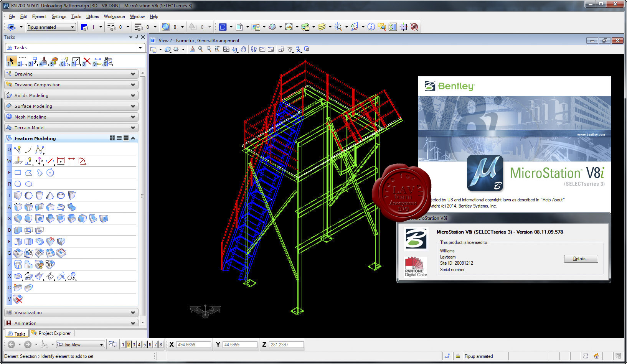The width and height of the screenshot is (627, 364).
Task: Open the File menu
Action: pyautogui.click(x=12, y=16)
